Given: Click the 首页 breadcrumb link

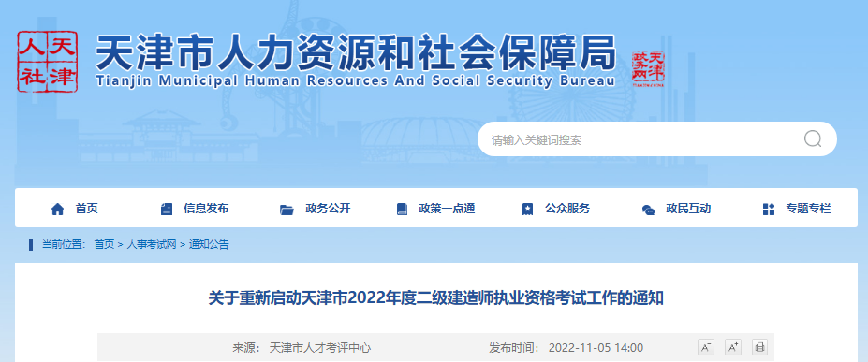Looking at the screenshot, I should (x=104, y=244).
